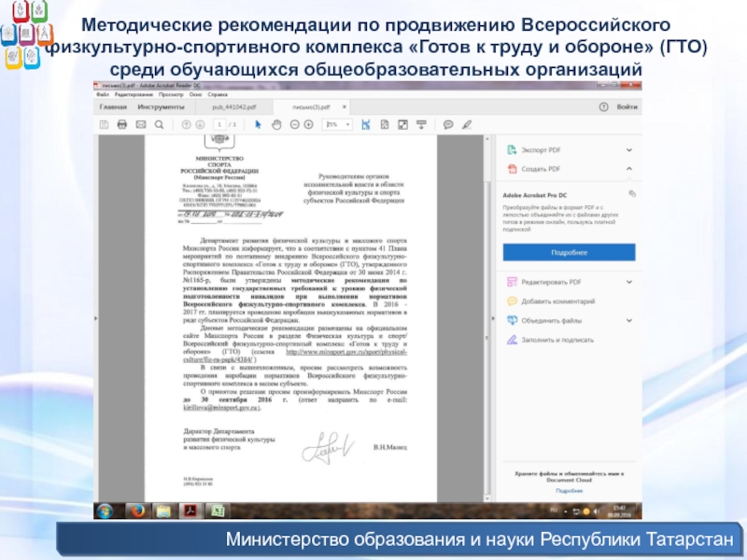Click the Войти sign-in button

point(627,107)
